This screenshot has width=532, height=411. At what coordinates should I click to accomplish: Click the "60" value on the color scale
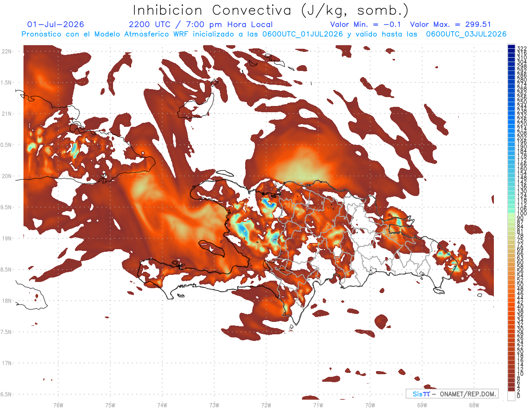pos(520,262)
